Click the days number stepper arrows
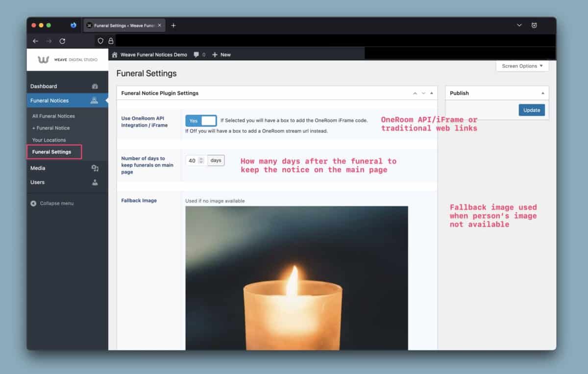 point(201,161)
